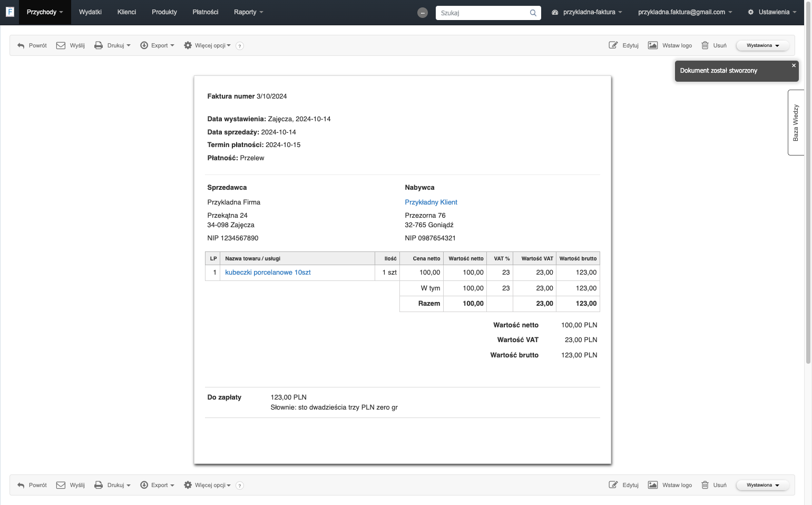812x505 pixels.
Task: Expand the przykladna.faktura@gmail.com user menu
Action: tap(685, 12)
